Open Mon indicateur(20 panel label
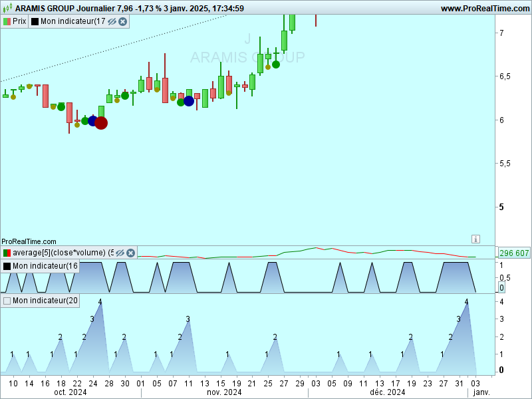 click(45, 301)
